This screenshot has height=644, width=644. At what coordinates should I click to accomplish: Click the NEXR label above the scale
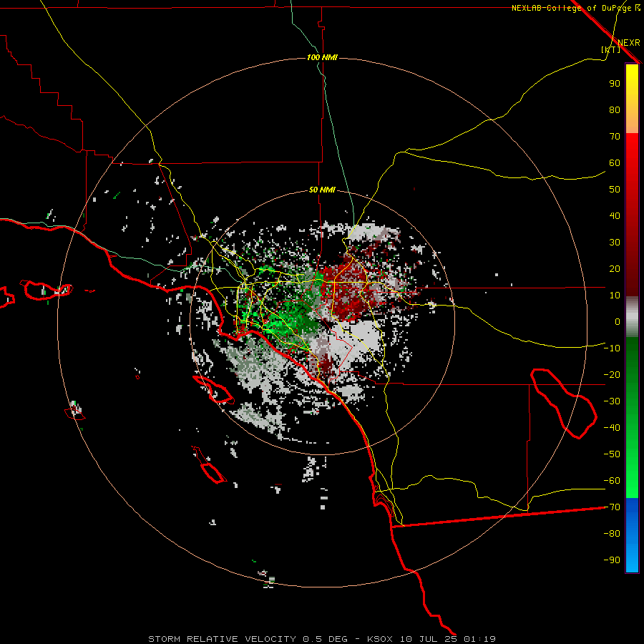(x=628, y=43)
